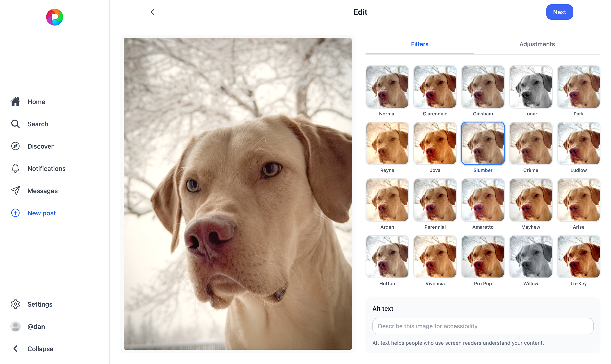The width and height of the screenshot is (611, 364).
Task: Go back using header arrow
Action: click(152, 12)
